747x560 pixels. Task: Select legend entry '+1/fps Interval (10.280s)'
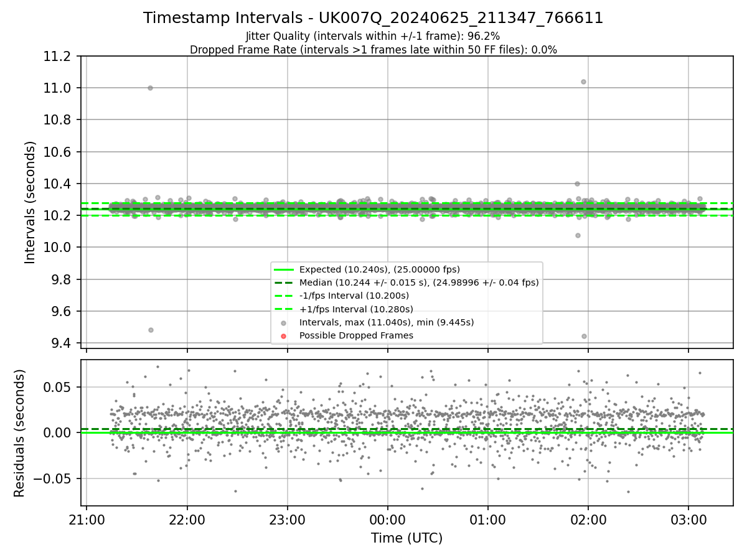[356, 309]
